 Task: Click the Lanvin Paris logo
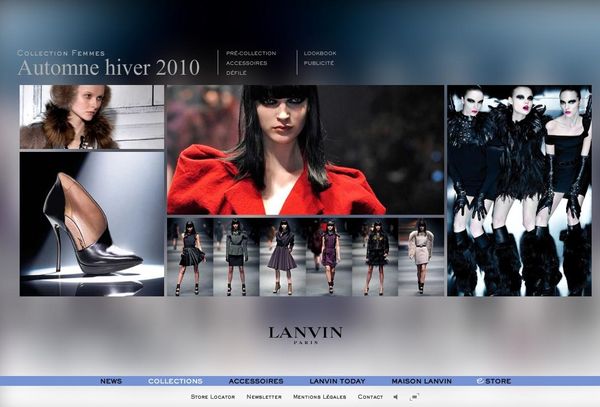click(305, 335)
